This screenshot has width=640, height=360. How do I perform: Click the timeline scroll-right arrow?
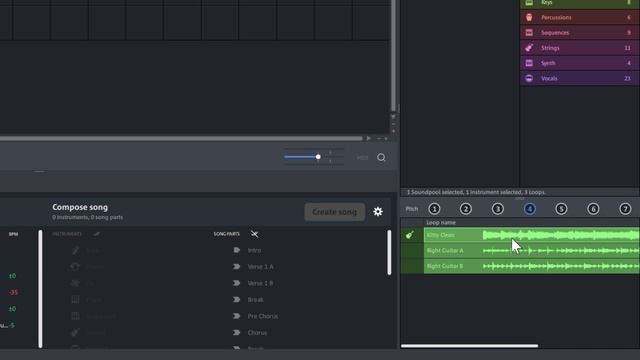click(369, 138)
